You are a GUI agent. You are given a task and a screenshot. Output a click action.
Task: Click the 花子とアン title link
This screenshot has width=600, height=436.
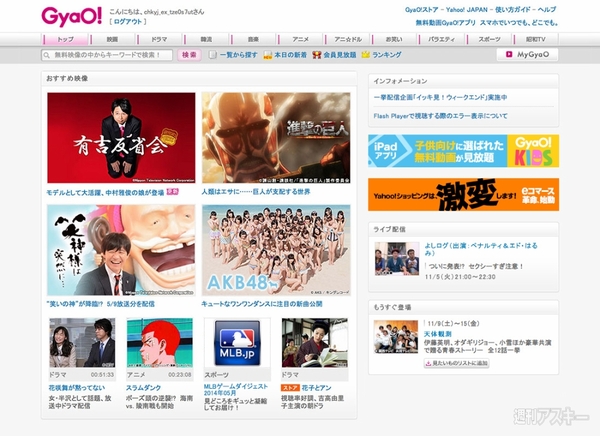pyautogui.click(x=316, y=388)
